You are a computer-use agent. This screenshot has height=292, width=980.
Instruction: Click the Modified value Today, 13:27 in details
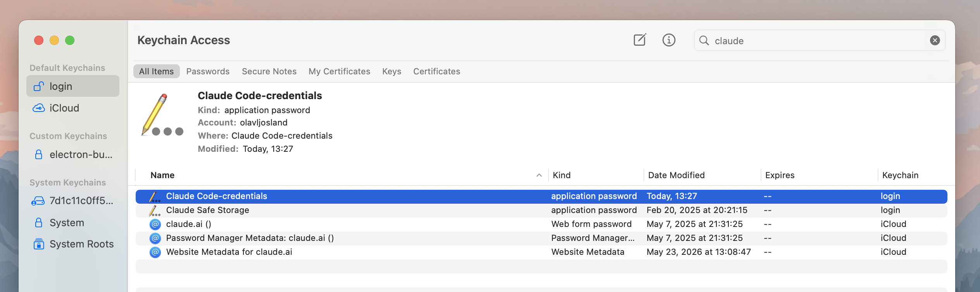[268, 149]
